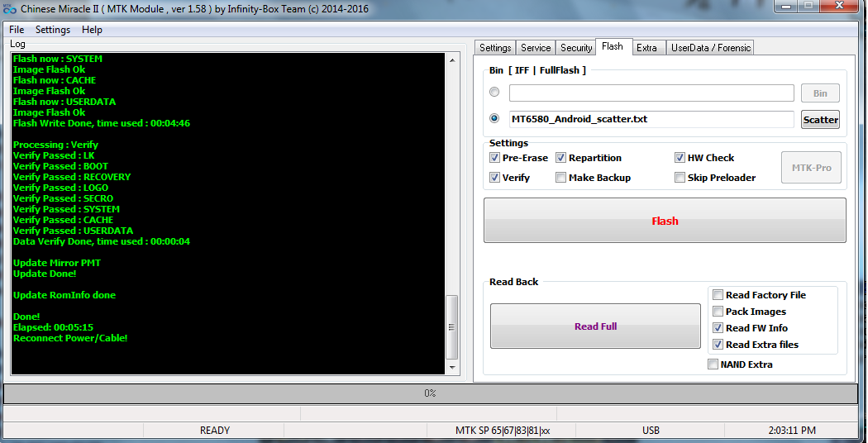Click the Infinity-Box app icon in title bar
868x443 pixels.
point(9,8)
